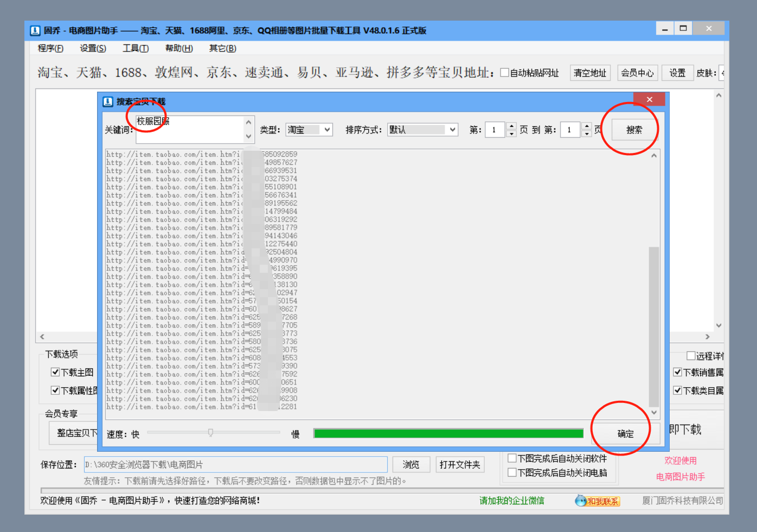Viewport: 757px width, 532px height.
Task: Click the download icon on the 搜索宝贝下载 dialog title bar
Action: point(108,101)
